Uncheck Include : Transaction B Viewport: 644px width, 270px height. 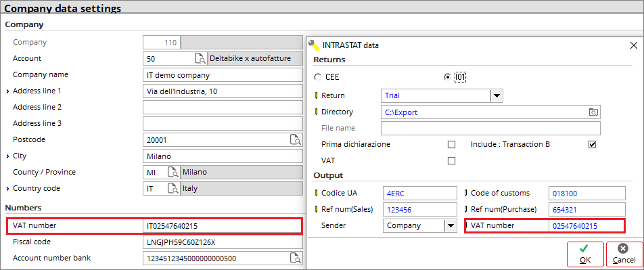click(x=592, y=144)
